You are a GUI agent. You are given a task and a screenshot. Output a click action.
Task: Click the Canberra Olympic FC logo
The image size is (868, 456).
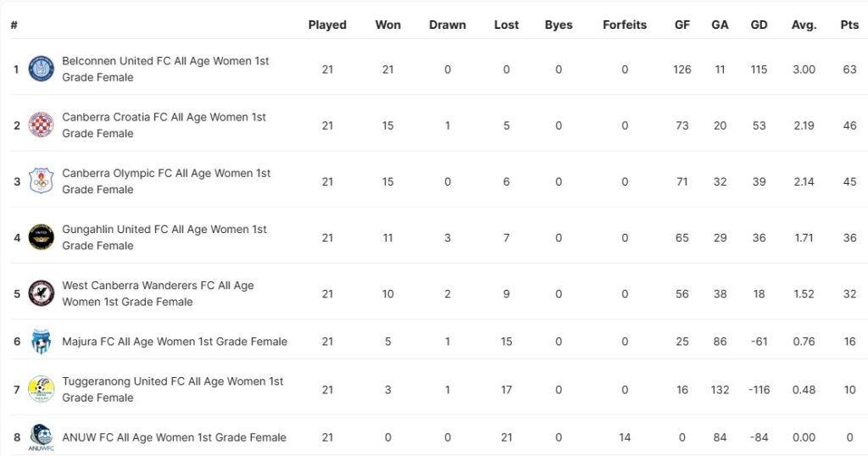pos(41,181)
